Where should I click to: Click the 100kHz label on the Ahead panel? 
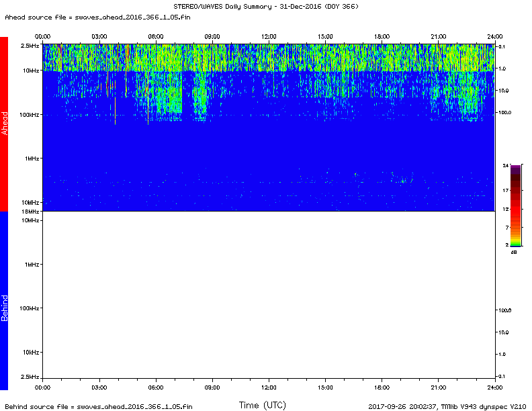[x=30, y=115]
